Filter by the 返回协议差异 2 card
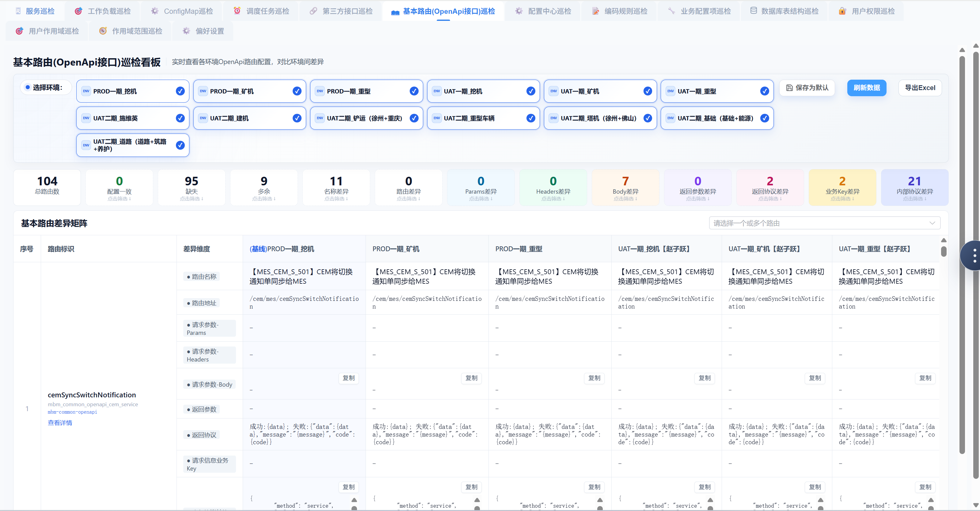The height and width of the screenshot is (511, 980). [770, 187]
